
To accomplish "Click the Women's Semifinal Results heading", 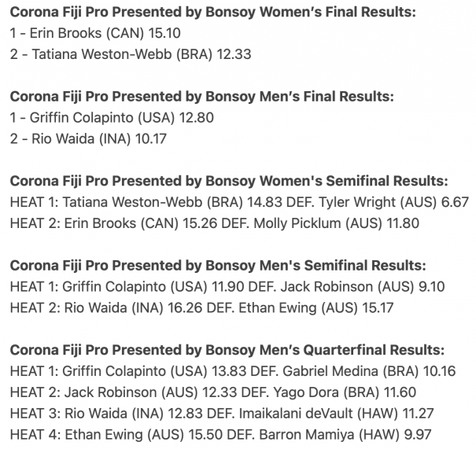I will click(229, 181).
